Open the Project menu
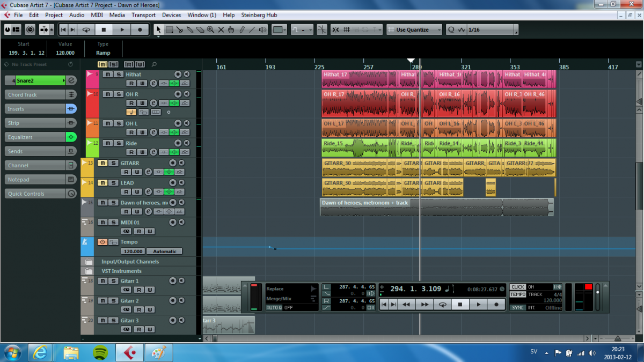644x362 pixels. 54,15
